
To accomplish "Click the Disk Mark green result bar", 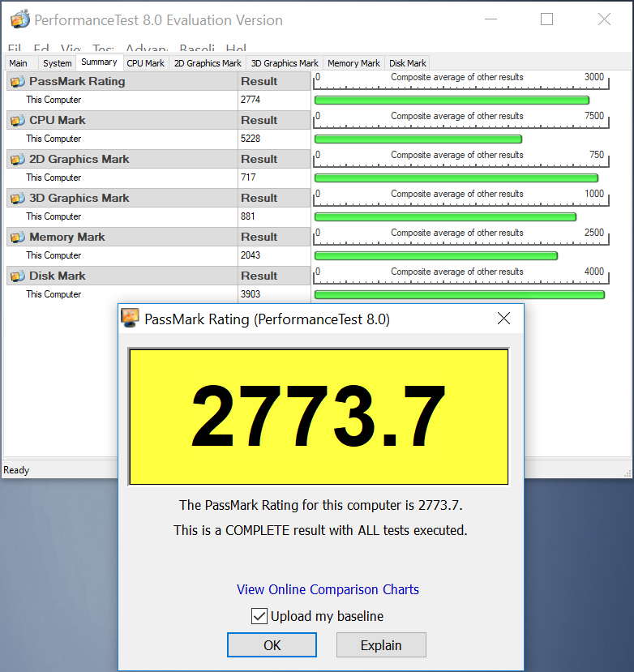I will pyautogui.click(x=460, y=295).
